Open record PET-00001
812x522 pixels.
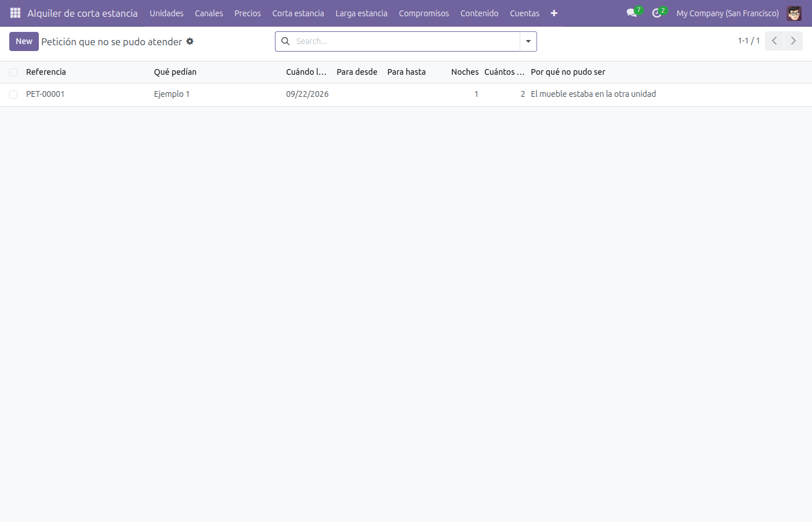(x=45, y=94)
